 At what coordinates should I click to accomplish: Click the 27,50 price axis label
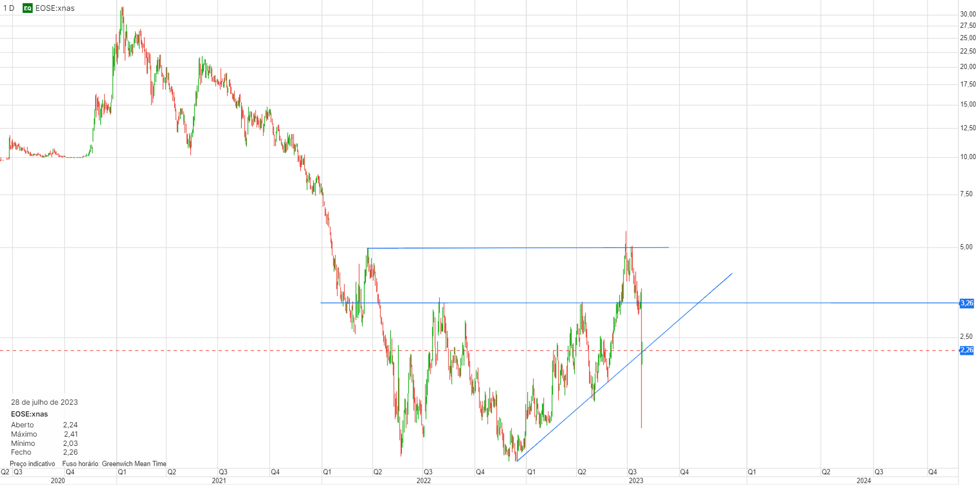point(968,26)
